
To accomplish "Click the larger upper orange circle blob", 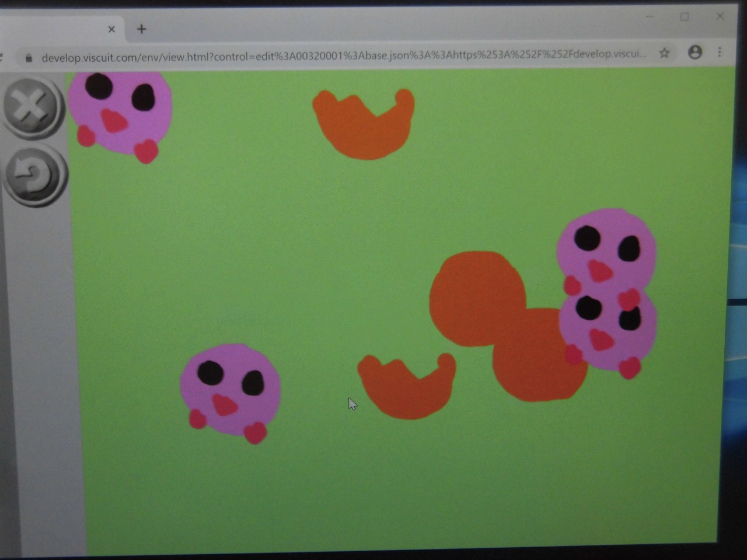I will click(x=477, y=299).
